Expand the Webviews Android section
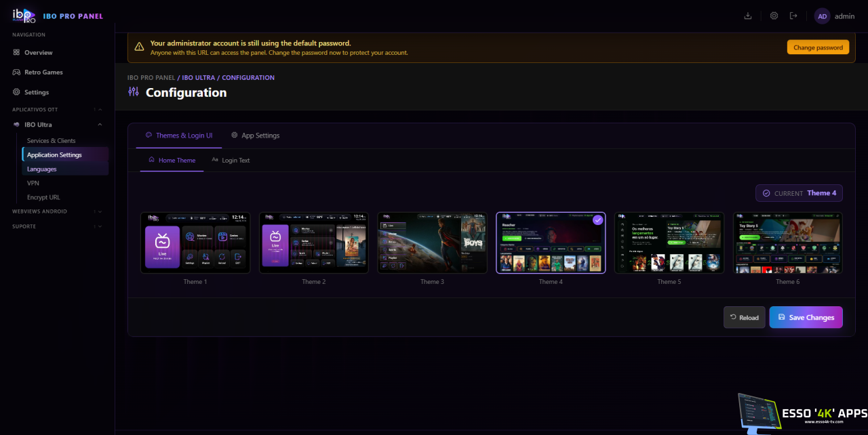 [57, 211]
